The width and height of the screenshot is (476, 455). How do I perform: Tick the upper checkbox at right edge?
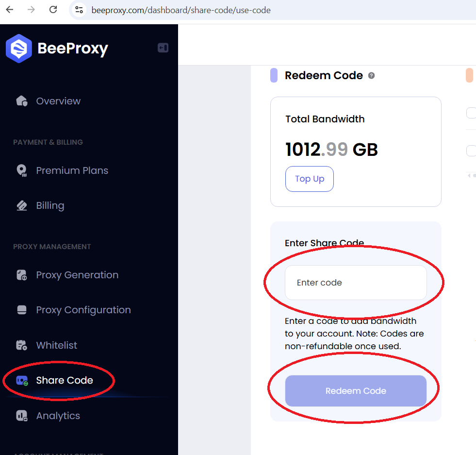pyautogui.click(x=471, y=113)
